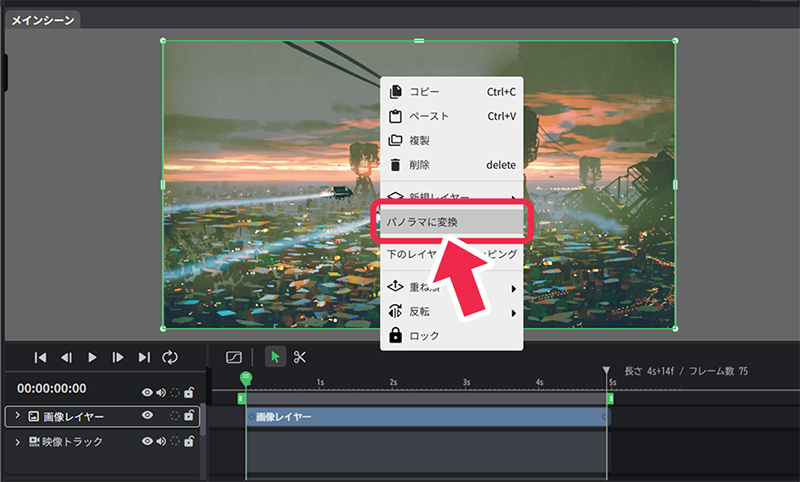Toggle solo circle on 映像トラック
The image size is (800, 482).
(175, 441)
